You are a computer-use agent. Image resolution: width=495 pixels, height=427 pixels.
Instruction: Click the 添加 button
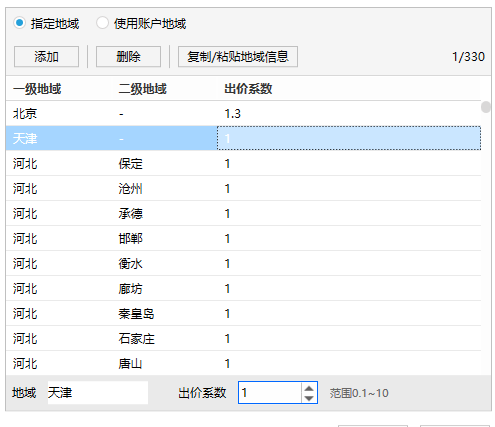point(46,57)
